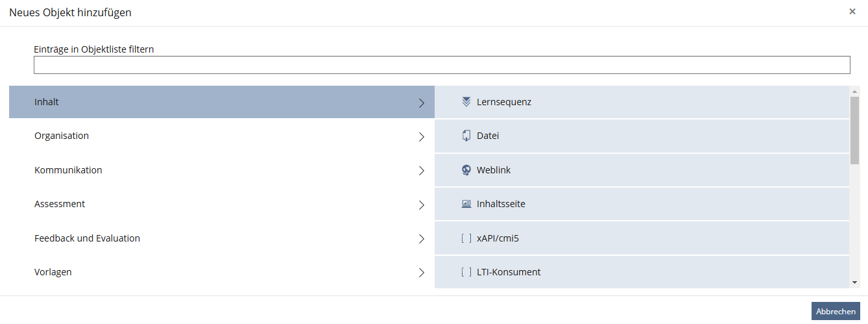Expand the Inhalt category chevron

click(422, 103)
